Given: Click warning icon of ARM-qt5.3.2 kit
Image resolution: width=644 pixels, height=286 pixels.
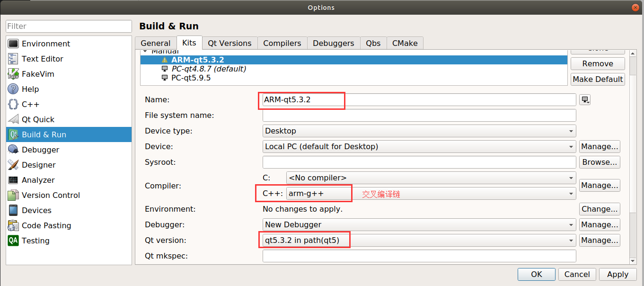Looking at the screenshot, I should pos(165,60).
